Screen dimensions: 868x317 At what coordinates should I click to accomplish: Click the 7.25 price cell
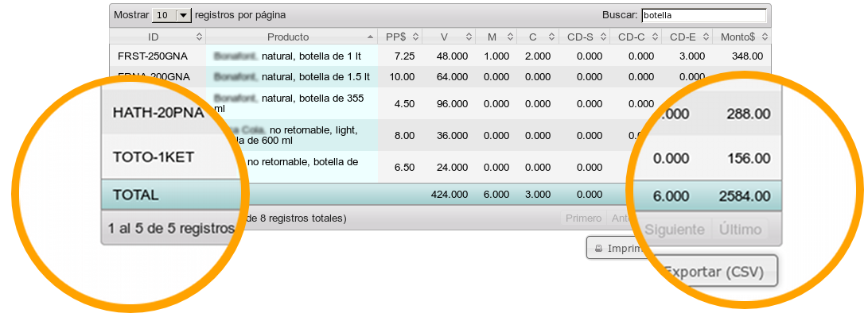405,56
